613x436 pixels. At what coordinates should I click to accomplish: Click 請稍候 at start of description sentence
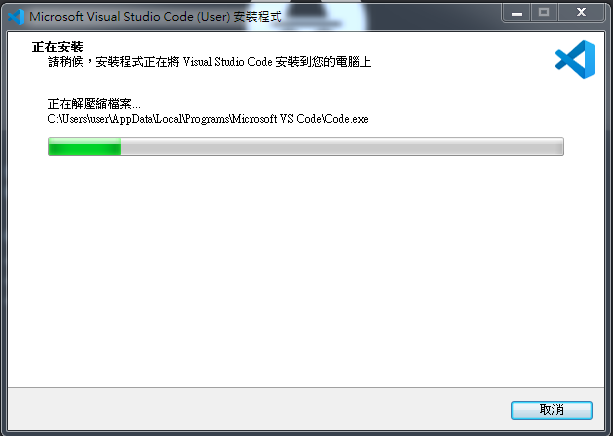click(65, 62)
